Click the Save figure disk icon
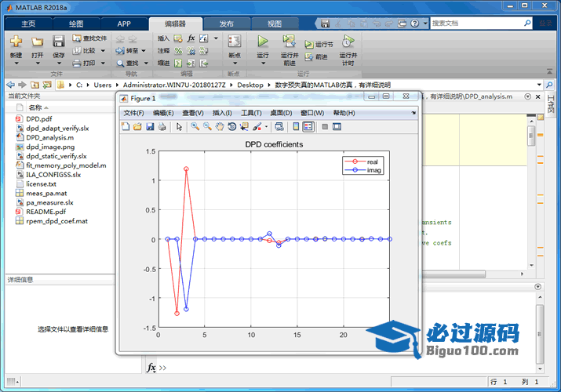The width and height of the screenshot is (561, 392). coord(149,126)
